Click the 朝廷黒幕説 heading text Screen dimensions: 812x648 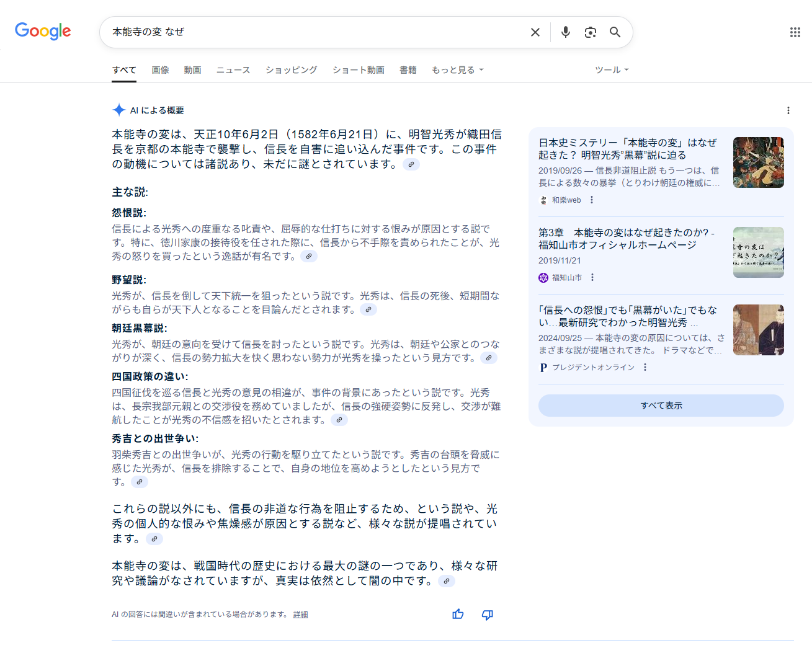coord(140,328)
